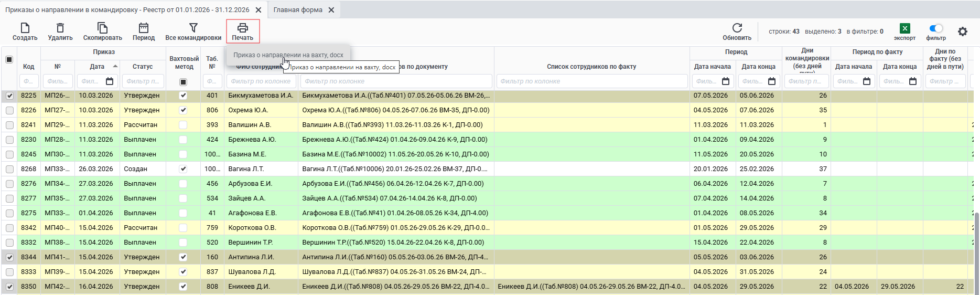Close the Приказы о направлении в командировку tab
The height and width of the screenshot is (295, 980).
point(259,10)
